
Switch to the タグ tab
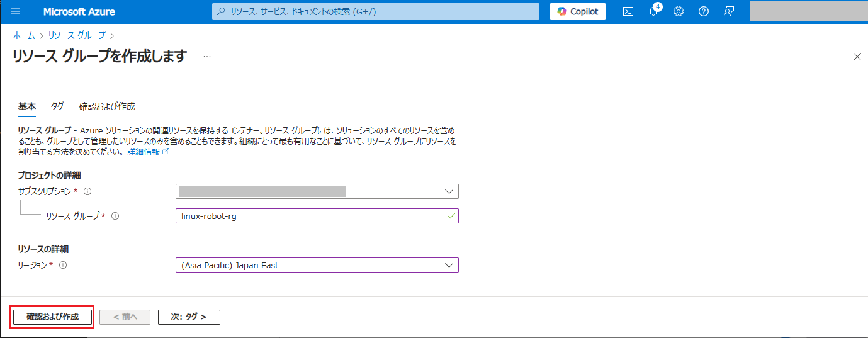pos(57,106)
